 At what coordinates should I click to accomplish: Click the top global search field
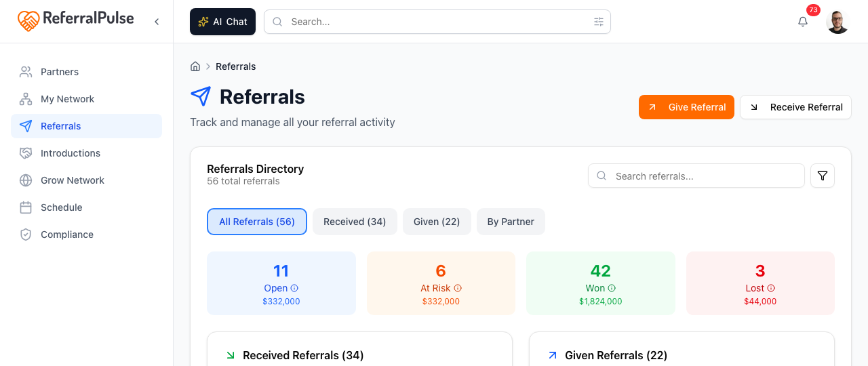[x=437, y=22]
